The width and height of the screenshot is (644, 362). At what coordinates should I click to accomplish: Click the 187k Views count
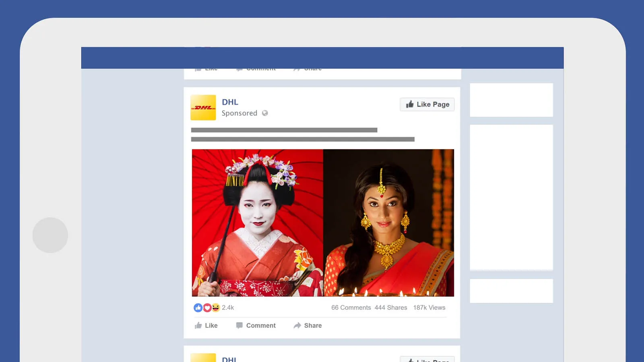[x=429, y=308]
